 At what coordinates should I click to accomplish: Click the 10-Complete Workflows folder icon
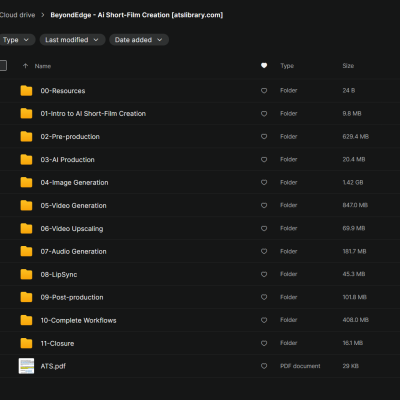click(26, 320)
